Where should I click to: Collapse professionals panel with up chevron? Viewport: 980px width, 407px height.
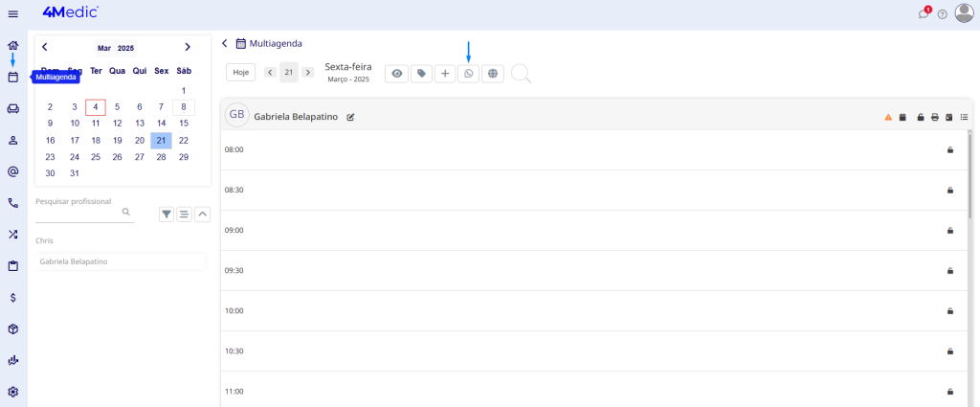(x=203, y=215)
